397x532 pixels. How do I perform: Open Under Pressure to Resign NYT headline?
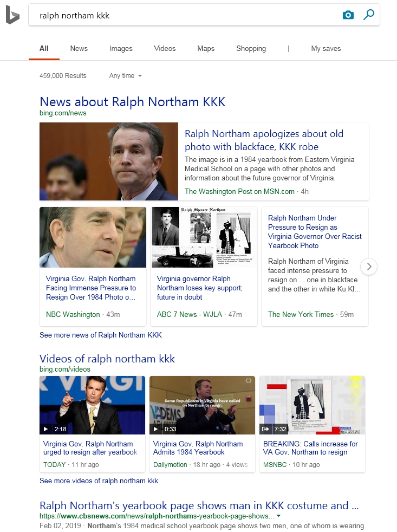[315, 232]
